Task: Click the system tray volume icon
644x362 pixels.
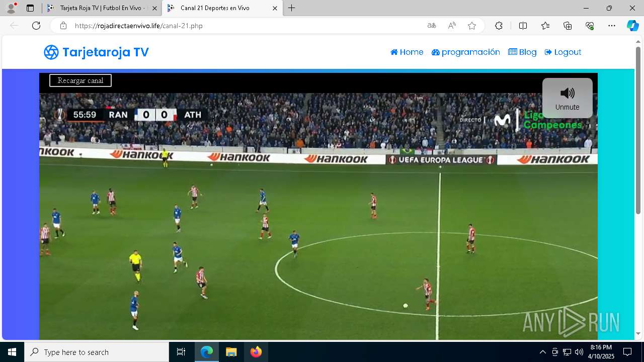Action: pos(579,352)
